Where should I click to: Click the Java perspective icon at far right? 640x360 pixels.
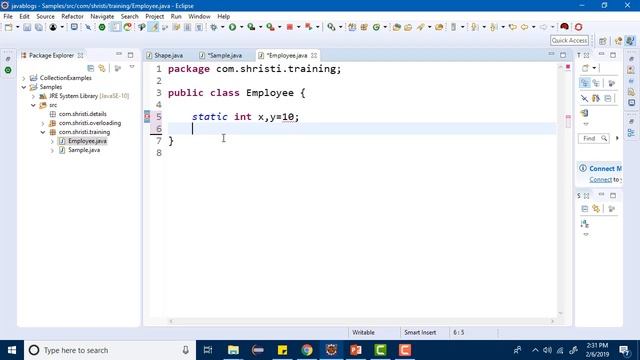630,41
